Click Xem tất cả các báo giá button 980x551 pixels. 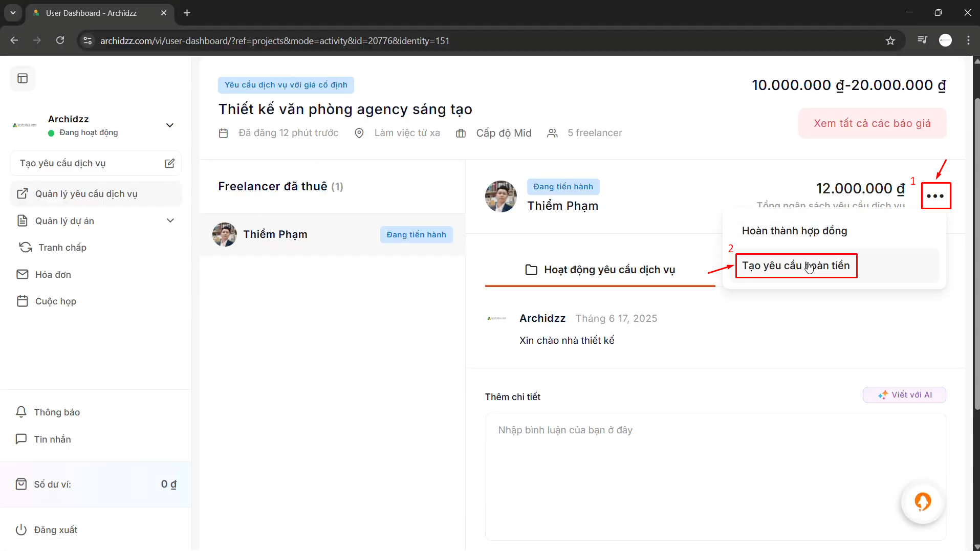[x=872, y=123]
